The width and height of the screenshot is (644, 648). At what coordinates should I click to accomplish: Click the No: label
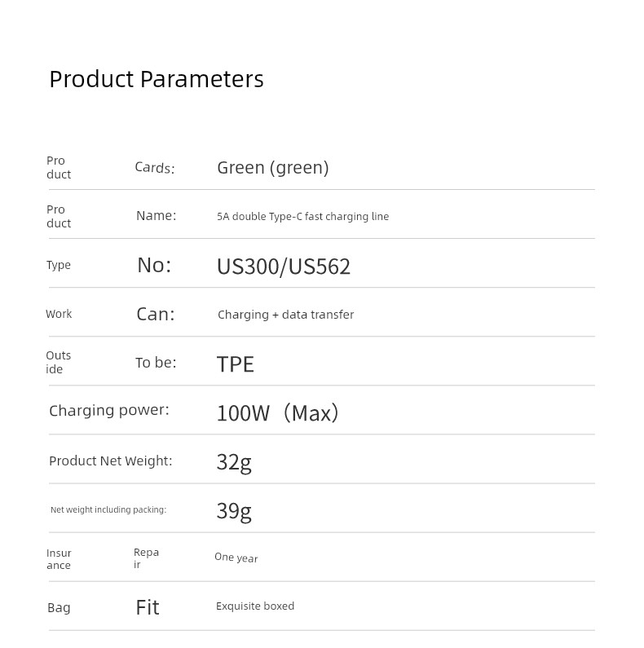tap(154, 265)
